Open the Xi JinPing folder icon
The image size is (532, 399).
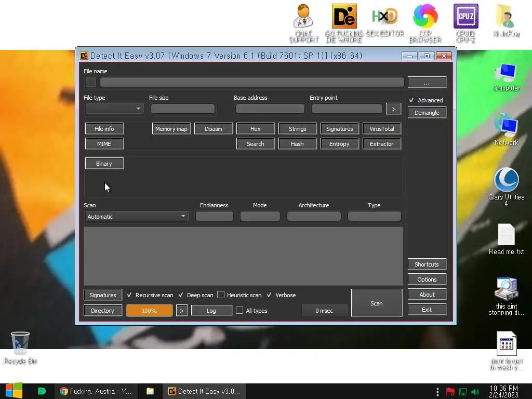point(506,20)
